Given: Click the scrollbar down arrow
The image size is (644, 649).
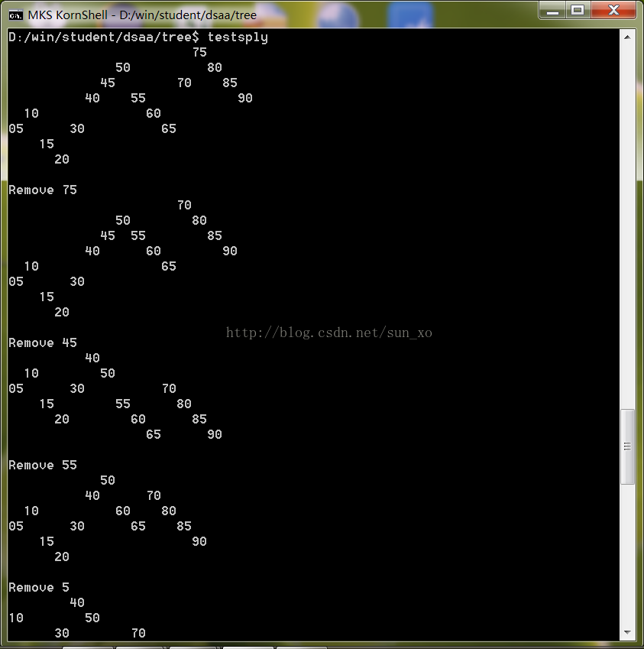Looking at the screenshot, I should 627,632.
